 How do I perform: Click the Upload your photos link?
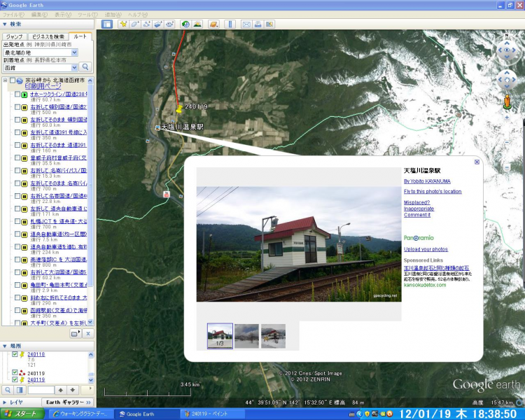[x=426, y=249]
